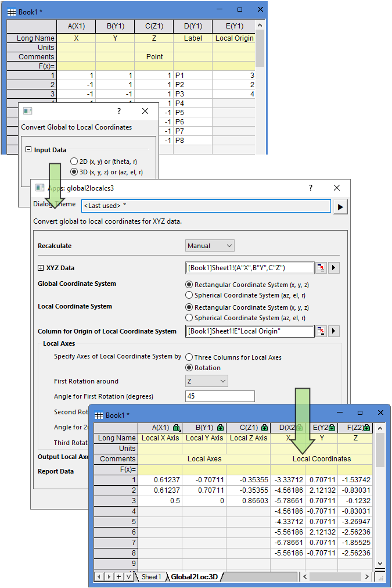Click the lock icon on column F(Z2)
This screenshot has height=588, width=392.
[367, 428]
